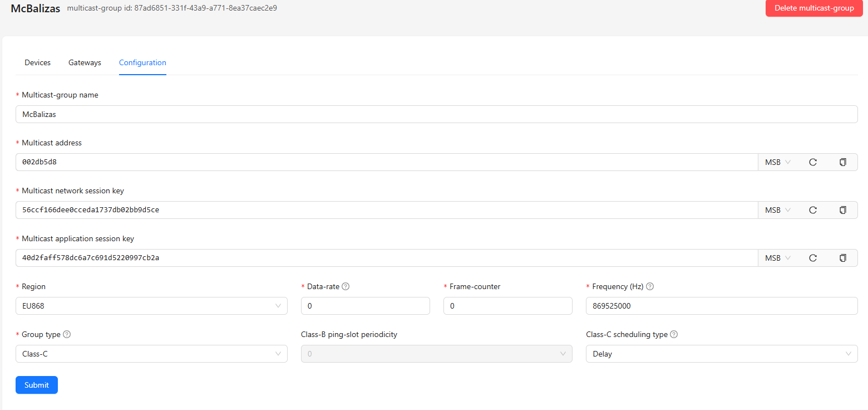Regenerate the multicast network session key
The height and width of the screenshot is (410, 868).
tap(812, 210)
